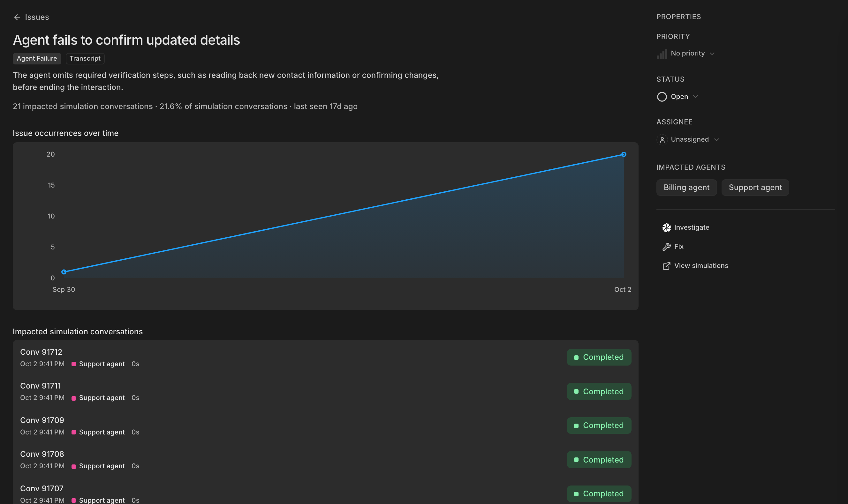Click the Sep 30 axis label
Screen dimensions: 848x504
pyautogui.click(x=64, y=289)
